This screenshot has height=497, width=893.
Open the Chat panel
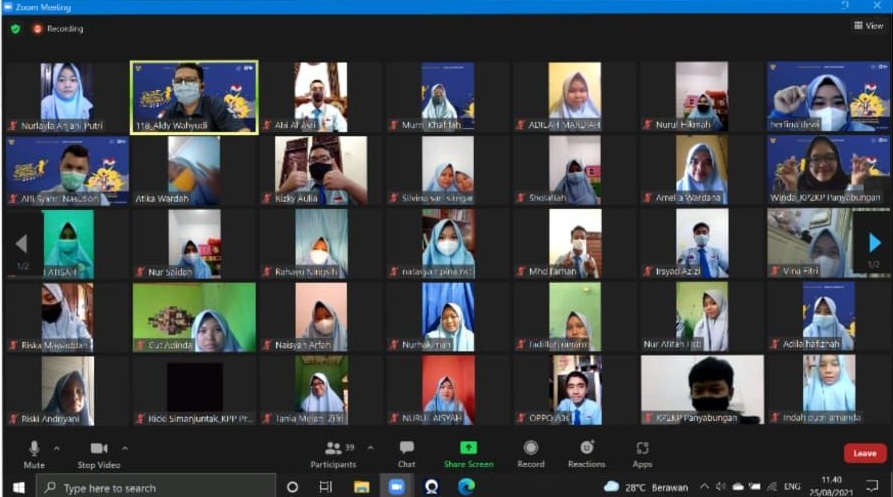pos(406,453)
